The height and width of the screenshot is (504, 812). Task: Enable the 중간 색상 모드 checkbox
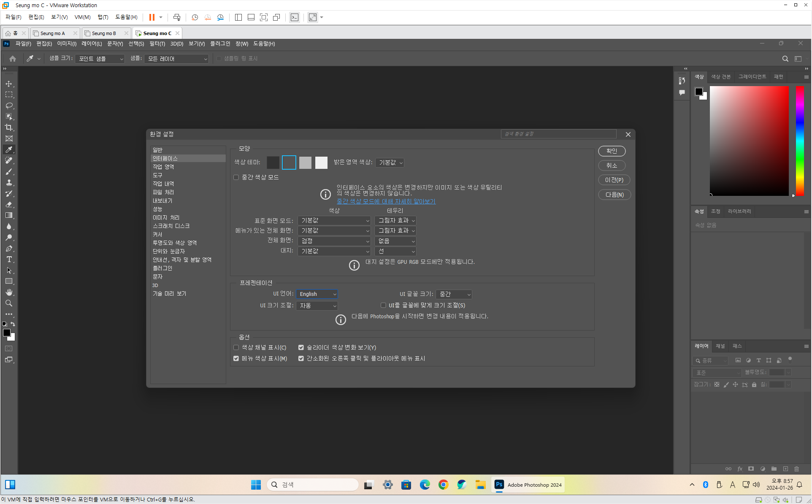pos(236,177)
